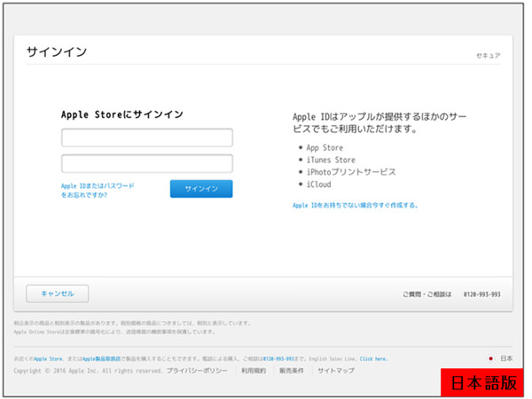Image resolution: width=532 pixels, height=399 pixels.
Task: Click the 日本 country selector text
Action: tap(506, 359)
